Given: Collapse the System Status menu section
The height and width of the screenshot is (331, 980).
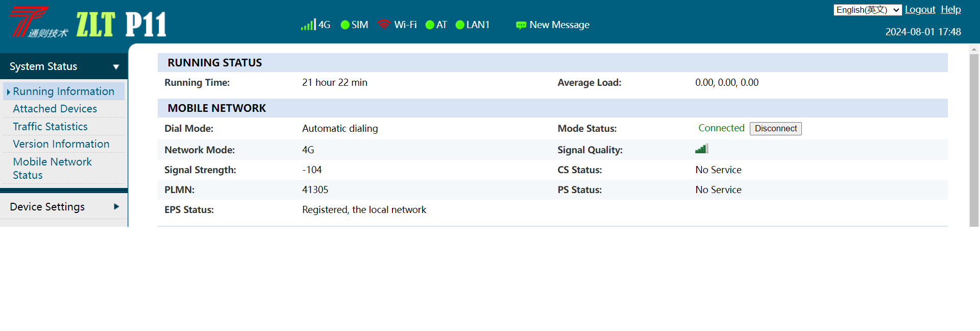Looking at the screenshot, I should pyautogui.click(x=64, y=66).
